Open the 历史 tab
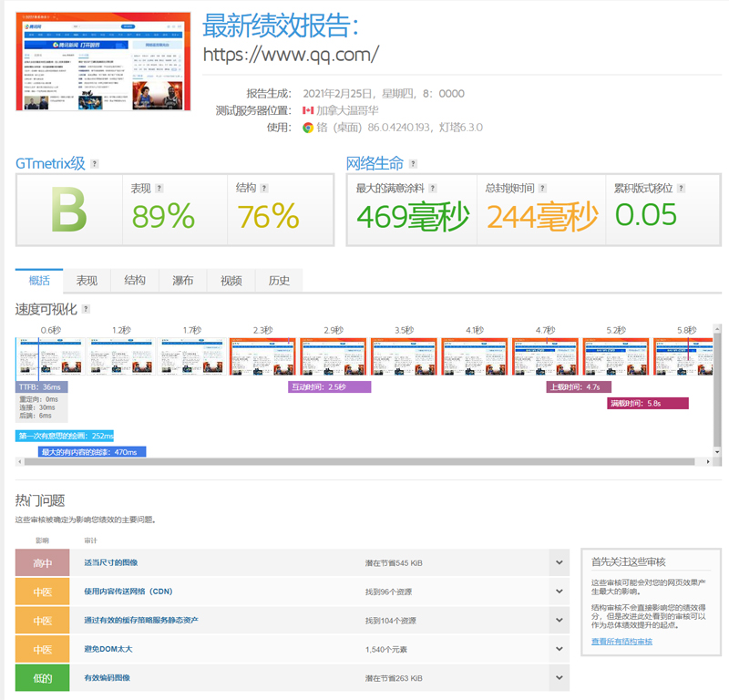 click(279, 281)
